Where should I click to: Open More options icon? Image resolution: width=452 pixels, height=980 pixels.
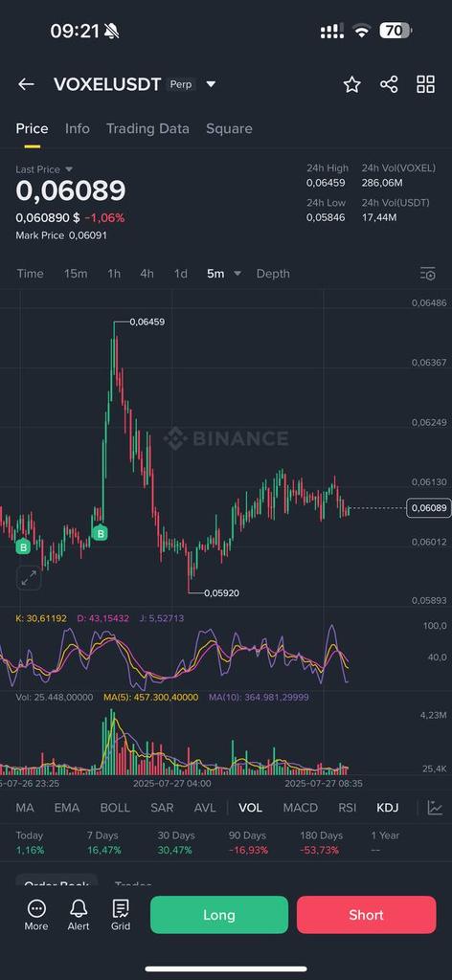coord(36,914)
